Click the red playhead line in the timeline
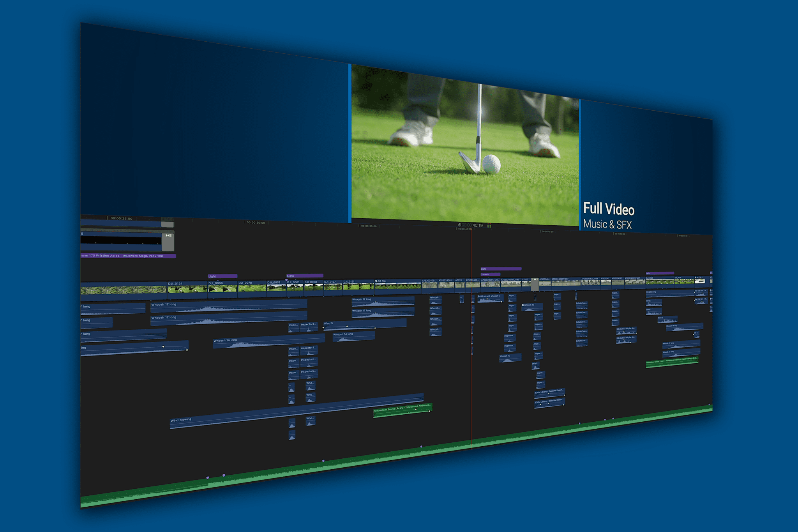This screenshot has height=532, width=798. click(471, 339)
